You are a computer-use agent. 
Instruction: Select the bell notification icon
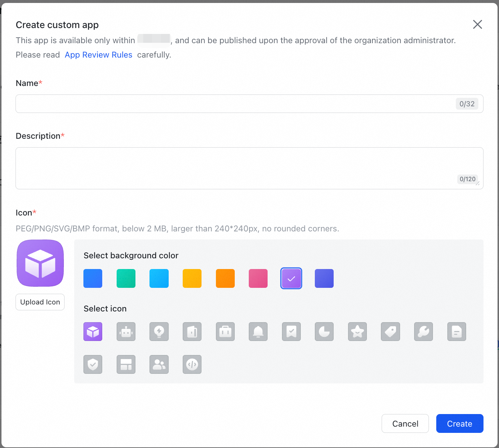(258, 331)
